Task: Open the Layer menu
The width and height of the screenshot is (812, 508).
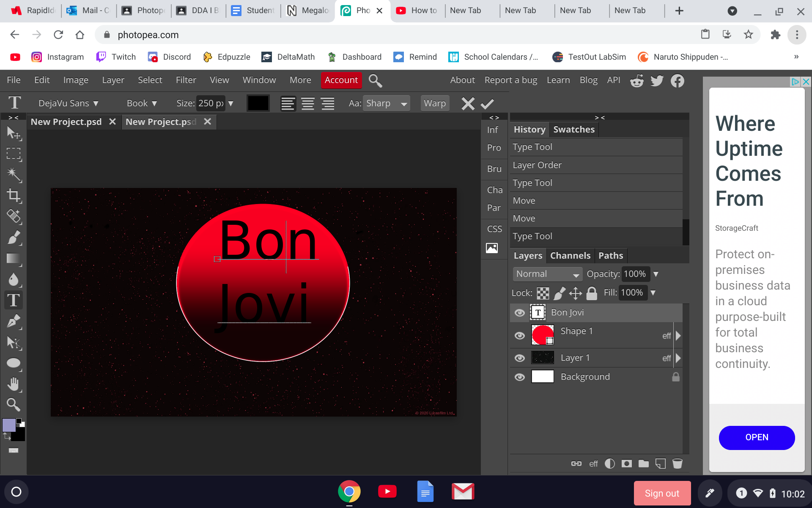Action: (113, 80)
